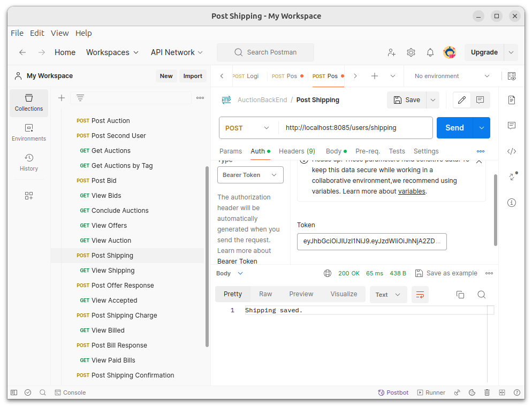Click the invite collaborators icon
The width and height of the screenshot is (532, 408).
(x=392, y=52)
